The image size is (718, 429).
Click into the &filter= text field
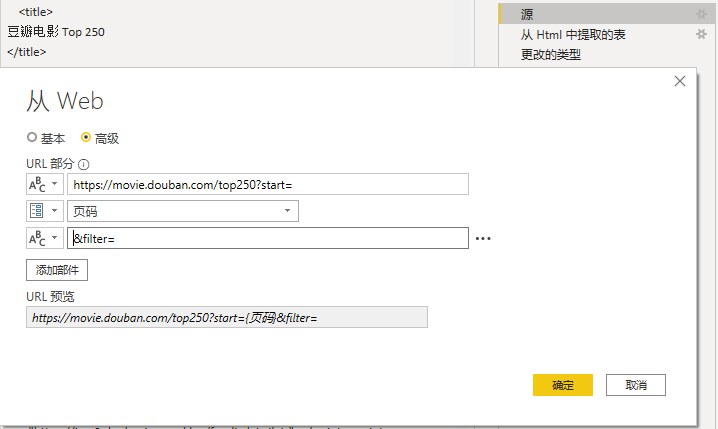coord(268,238)
